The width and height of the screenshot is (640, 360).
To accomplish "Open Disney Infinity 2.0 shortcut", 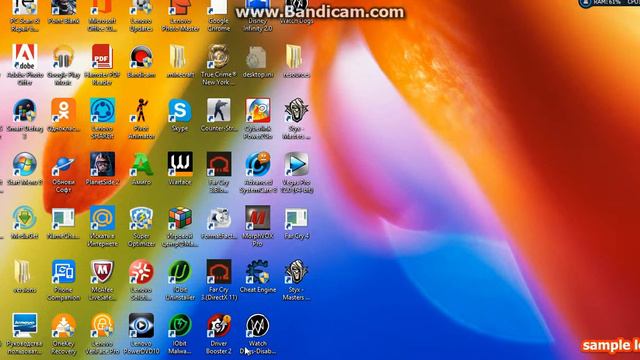I will click(x=258, y=16).
